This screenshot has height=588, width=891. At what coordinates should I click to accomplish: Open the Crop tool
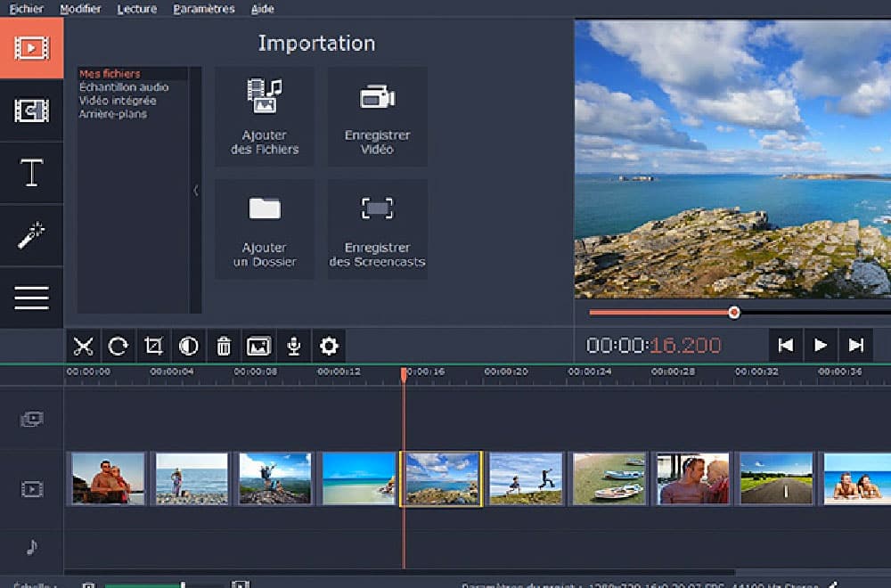click(x=153, y=346)
